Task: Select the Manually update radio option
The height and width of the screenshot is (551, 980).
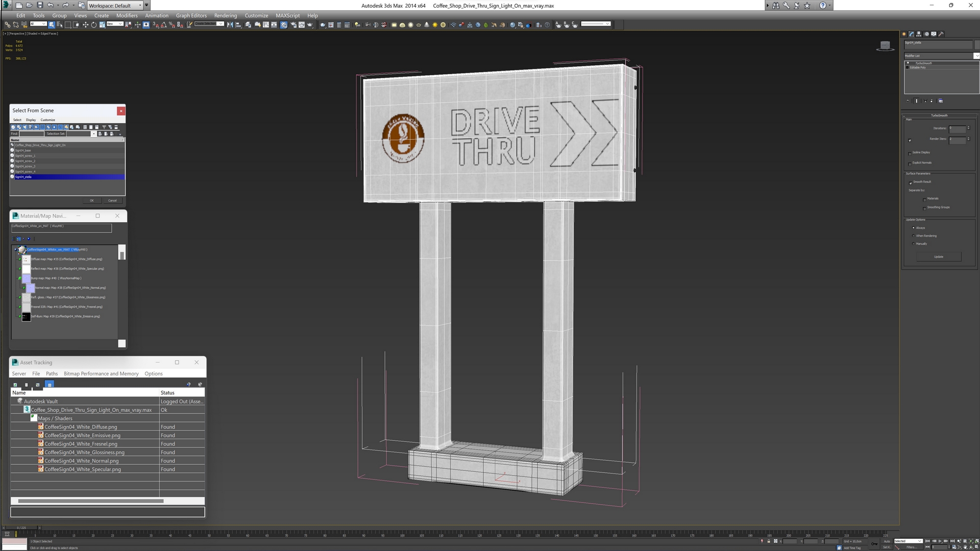Action: click(x=914, y=244)
